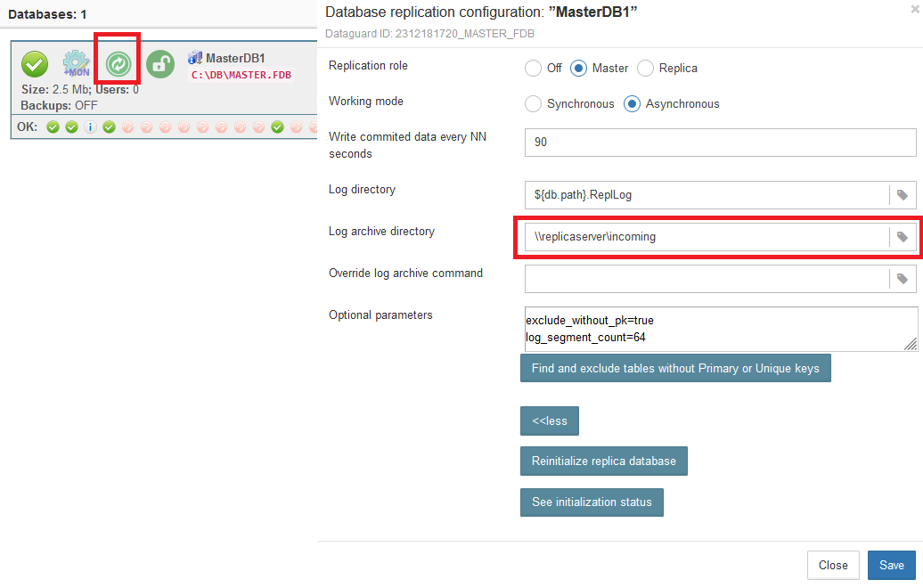The height and width of the screenshot is (588, 923).
Task: Click Find and exclude tables without keys
Action: click(675, 368)
